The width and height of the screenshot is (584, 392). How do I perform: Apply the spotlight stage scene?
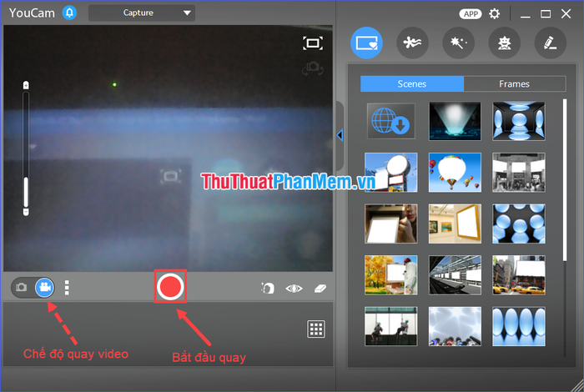coord(455,121)
